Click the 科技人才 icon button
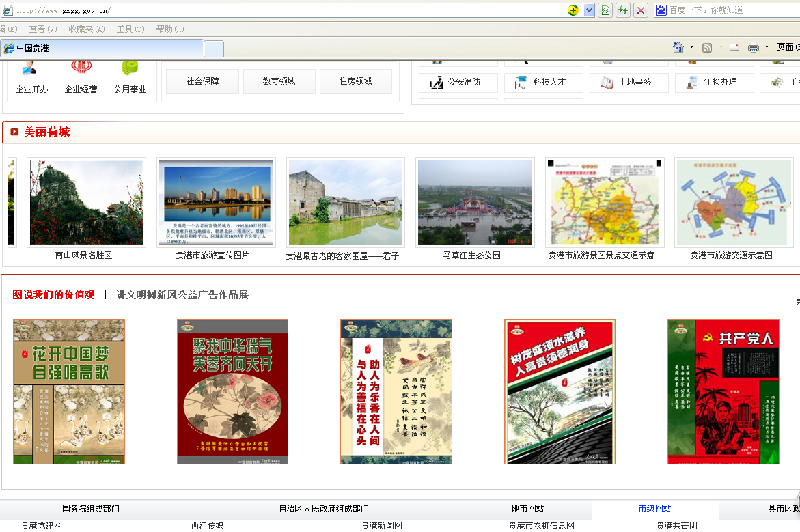The height and width of the screenshot is (532, 800). click(x=543, y=82)
